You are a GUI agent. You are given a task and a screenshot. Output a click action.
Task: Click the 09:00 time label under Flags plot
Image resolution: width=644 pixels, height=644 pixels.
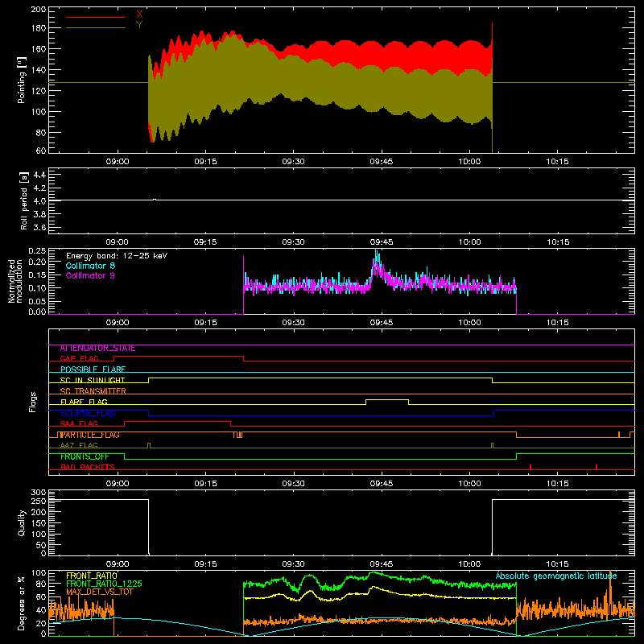(118, 484)
